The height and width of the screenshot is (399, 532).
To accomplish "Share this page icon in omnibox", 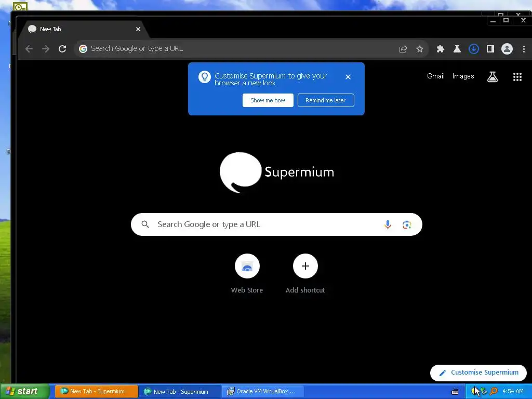I will (403, 49).
